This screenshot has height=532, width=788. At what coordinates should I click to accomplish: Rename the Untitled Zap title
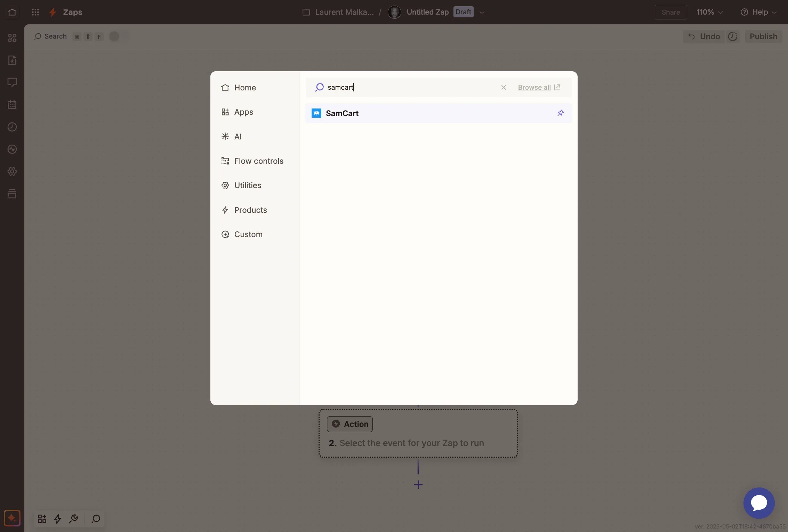pyautogui.click(x=427, y=12)
